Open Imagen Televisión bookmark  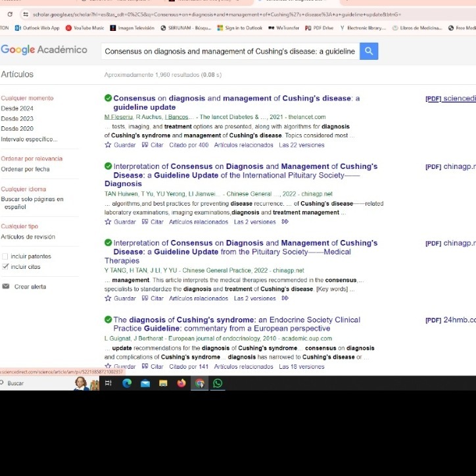pos(132,28)
